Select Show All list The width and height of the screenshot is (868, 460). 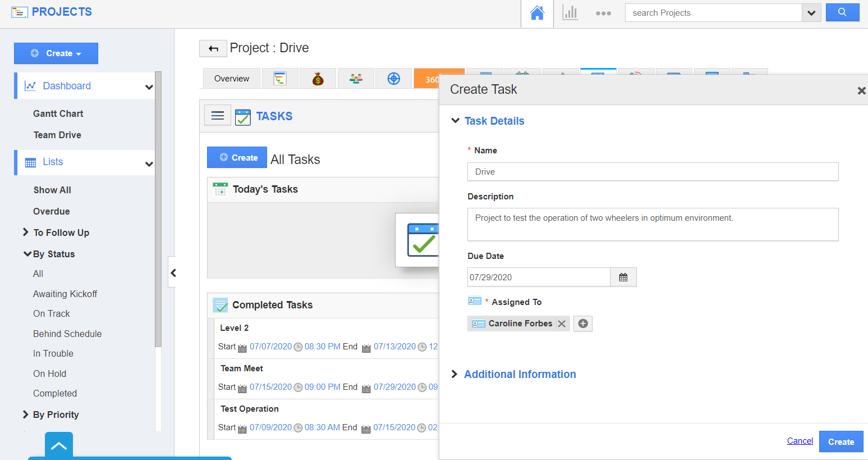pos(52,190)
